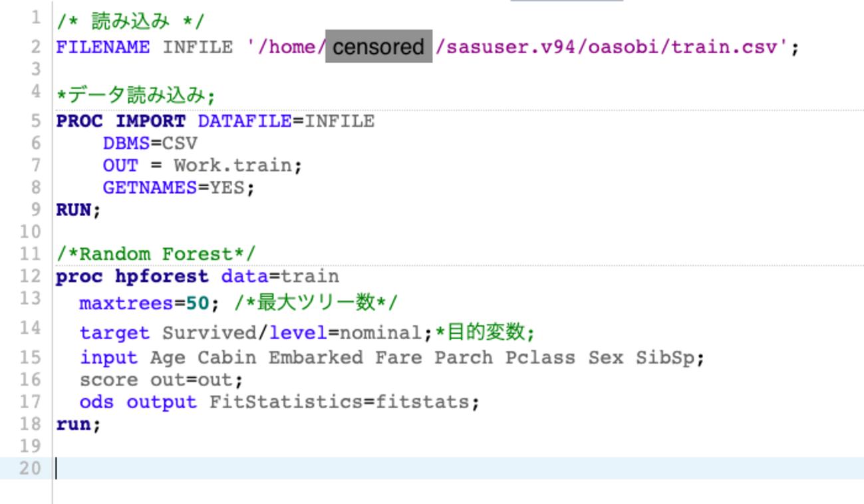This screenshot has width=864, height=504.
Task: Click the GETNAMES=YES statement
Action: click(178, 188)
